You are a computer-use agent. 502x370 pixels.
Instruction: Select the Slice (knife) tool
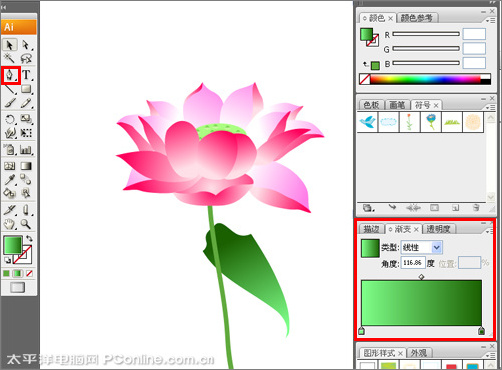pos(10,210)
